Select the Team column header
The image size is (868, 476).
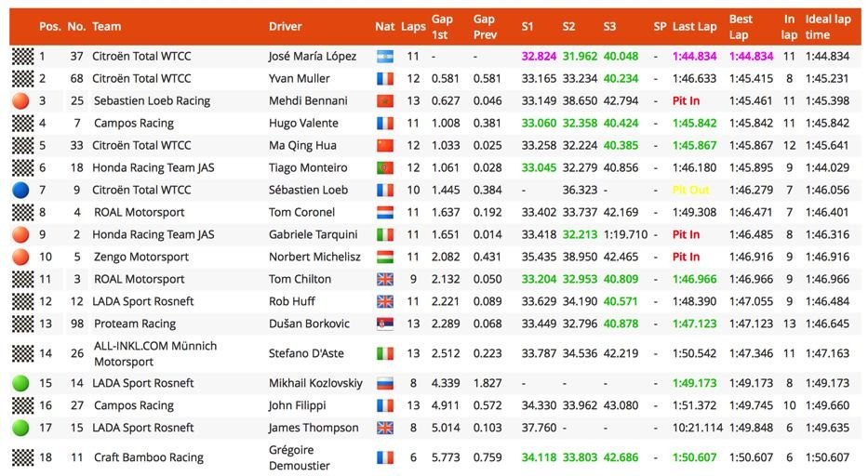(106, 27)
